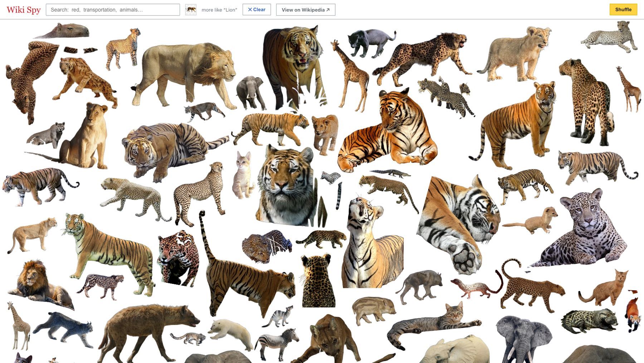This screenshot has height=363, width=644.
Task: Choose the capybara head at the top left
Action: (x=62, y=31)
